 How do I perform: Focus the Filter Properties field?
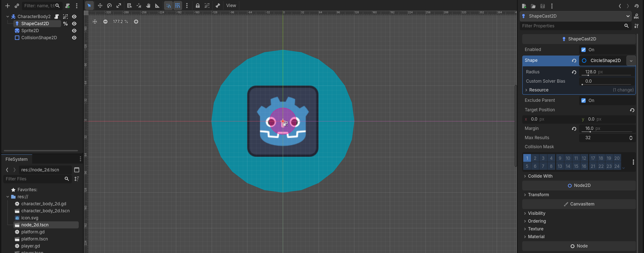575,26
